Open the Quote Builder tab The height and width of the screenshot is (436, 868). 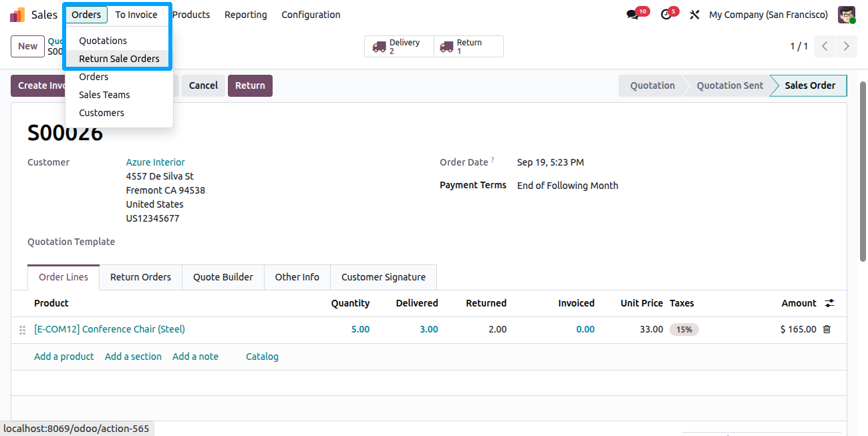pos(223,277)
